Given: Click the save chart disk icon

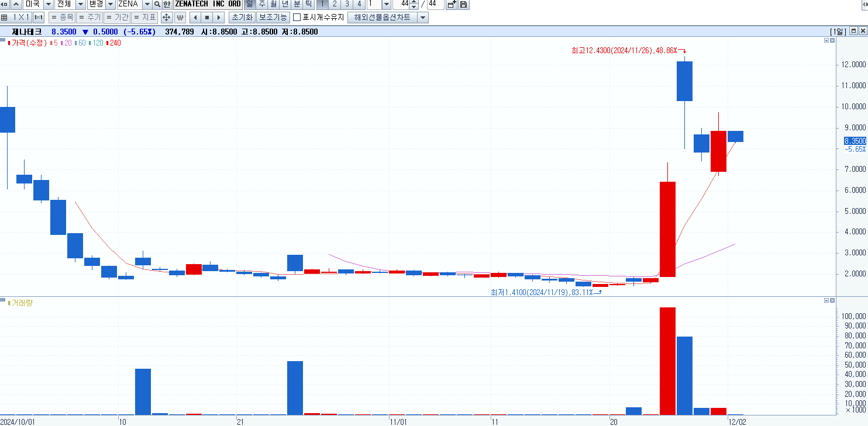Looking at the screenshot, I should [x=463, y=4].
